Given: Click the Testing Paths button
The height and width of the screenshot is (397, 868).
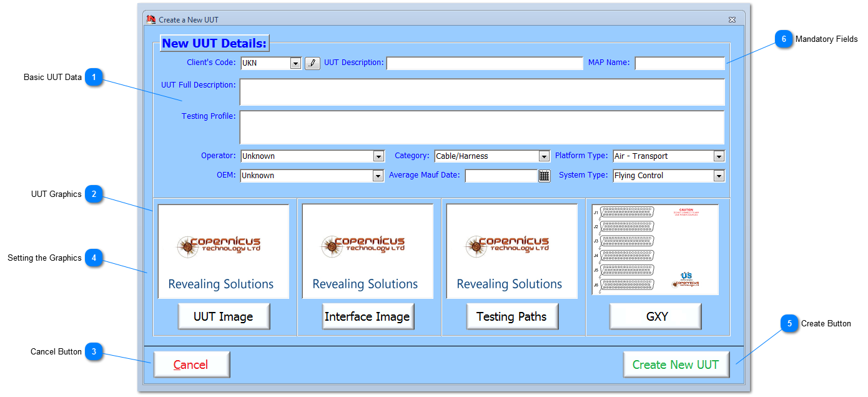Looking at the screenshot, I should pos(511,316).
